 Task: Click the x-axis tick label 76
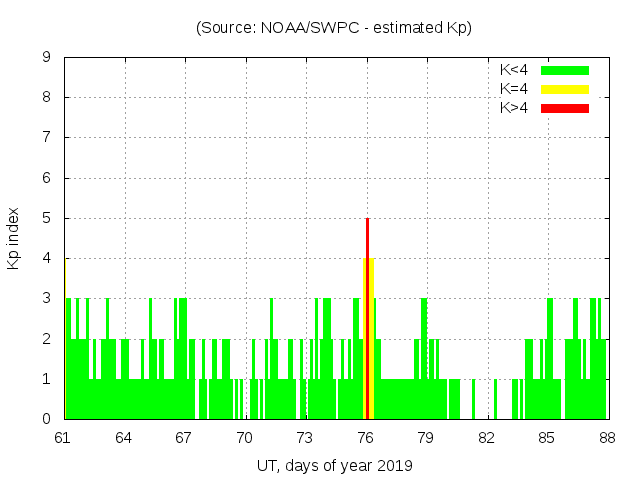point(366,437)
